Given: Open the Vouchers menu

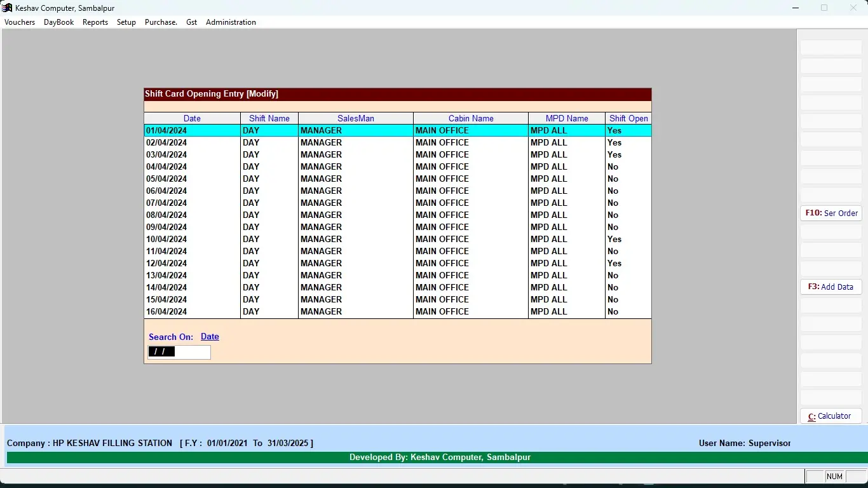Looking at the screenshot, I should 20,22.
